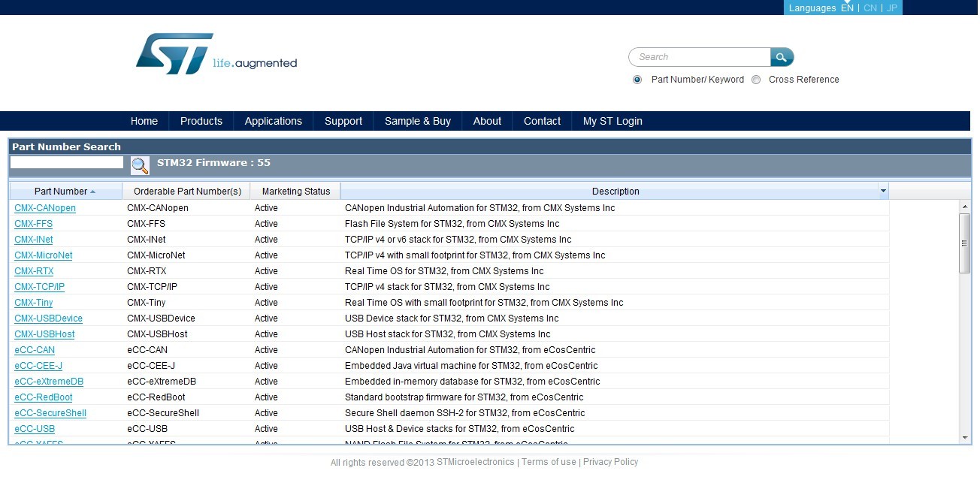Click the orderable part number cell 'CMX-FFS'
This screenshot has height=483, width=980.
click(146, 224)
